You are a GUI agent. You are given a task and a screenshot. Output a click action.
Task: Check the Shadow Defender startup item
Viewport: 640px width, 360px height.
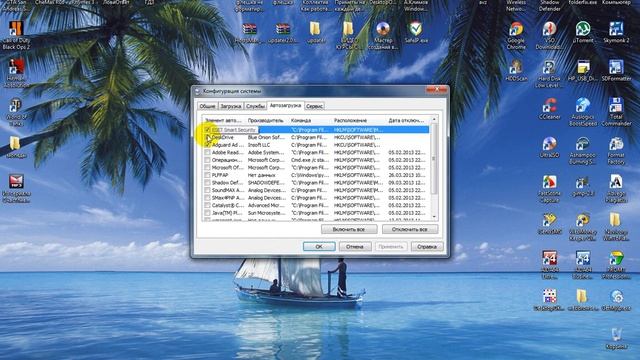pyautogui.click(x=207, y=182)
